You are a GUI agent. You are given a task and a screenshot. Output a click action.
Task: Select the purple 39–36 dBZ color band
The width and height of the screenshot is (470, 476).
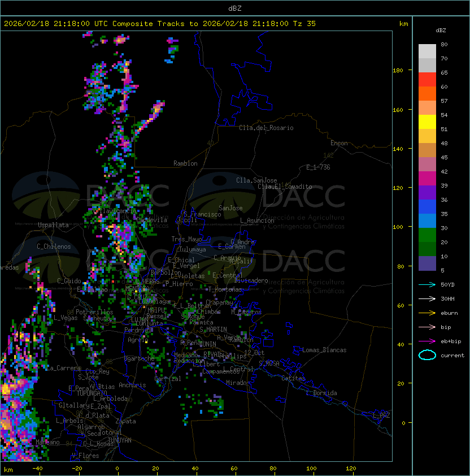[427, 193]
